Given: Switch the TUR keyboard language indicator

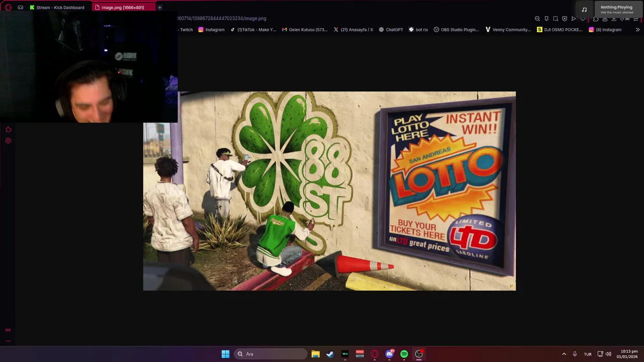Looking at the screenshot, I should click(x=588, y=354).
